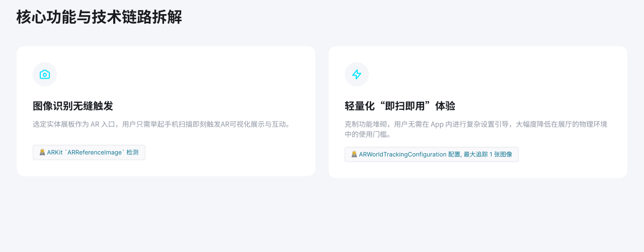644x252 pixels.
Task: Click the description starting with 选定实体展板
Action: click(162, 124)
